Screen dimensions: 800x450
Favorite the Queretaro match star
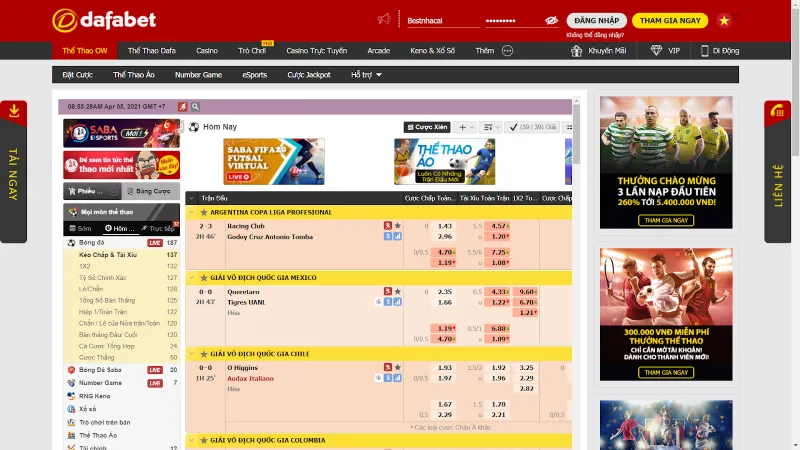pyautogui.click(x=397, y=291)
